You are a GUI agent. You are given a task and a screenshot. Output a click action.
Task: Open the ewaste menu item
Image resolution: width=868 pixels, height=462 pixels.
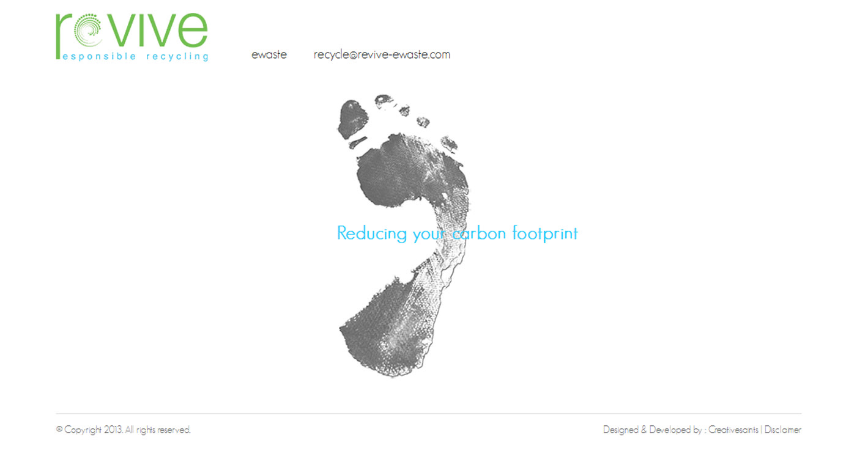tap(269, 54)
